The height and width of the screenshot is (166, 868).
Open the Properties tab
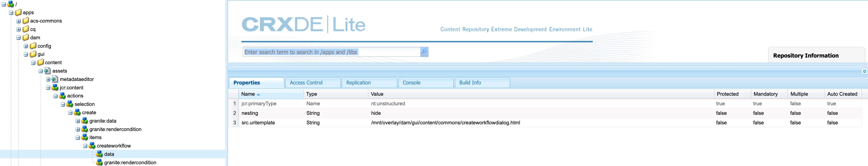tap(256, 82)
